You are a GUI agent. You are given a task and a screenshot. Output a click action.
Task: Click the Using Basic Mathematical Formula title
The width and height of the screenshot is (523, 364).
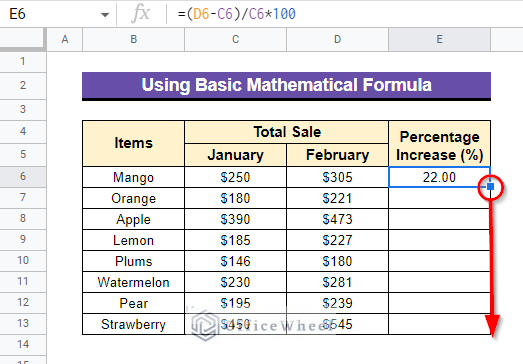287,85
